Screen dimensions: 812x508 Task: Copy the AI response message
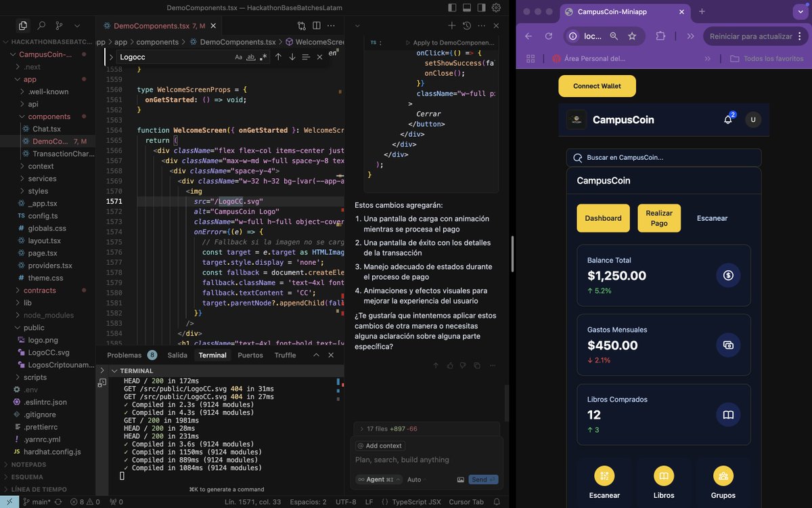pyautogui.click(x=477, y=366)
